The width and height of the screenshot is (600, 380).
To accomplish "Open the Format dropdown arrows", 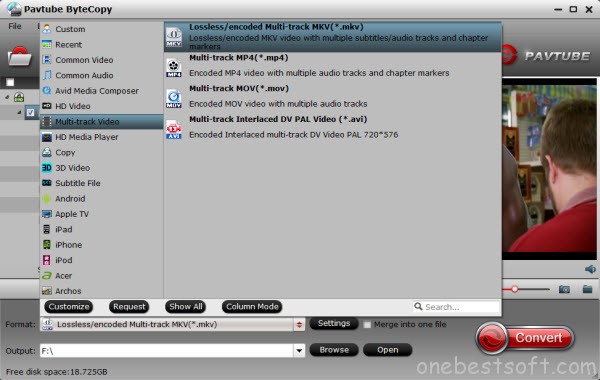I will pos(299,325).
